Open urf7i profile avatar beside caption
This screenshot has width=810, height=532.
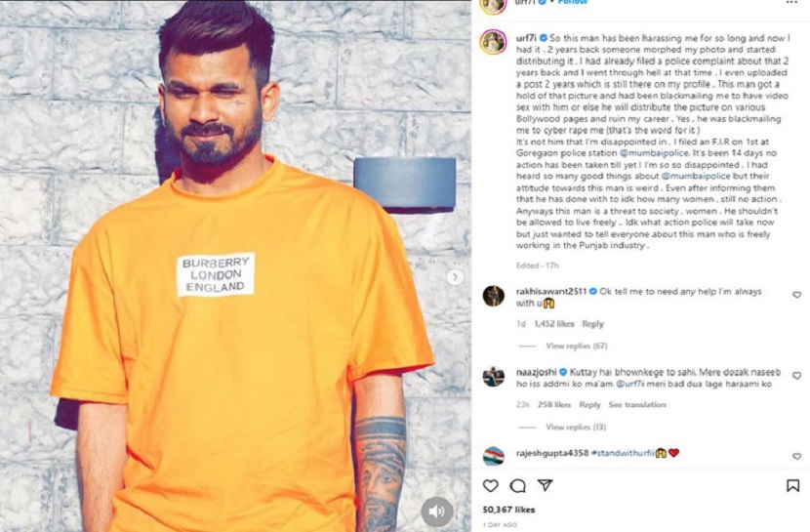(493, 42)
